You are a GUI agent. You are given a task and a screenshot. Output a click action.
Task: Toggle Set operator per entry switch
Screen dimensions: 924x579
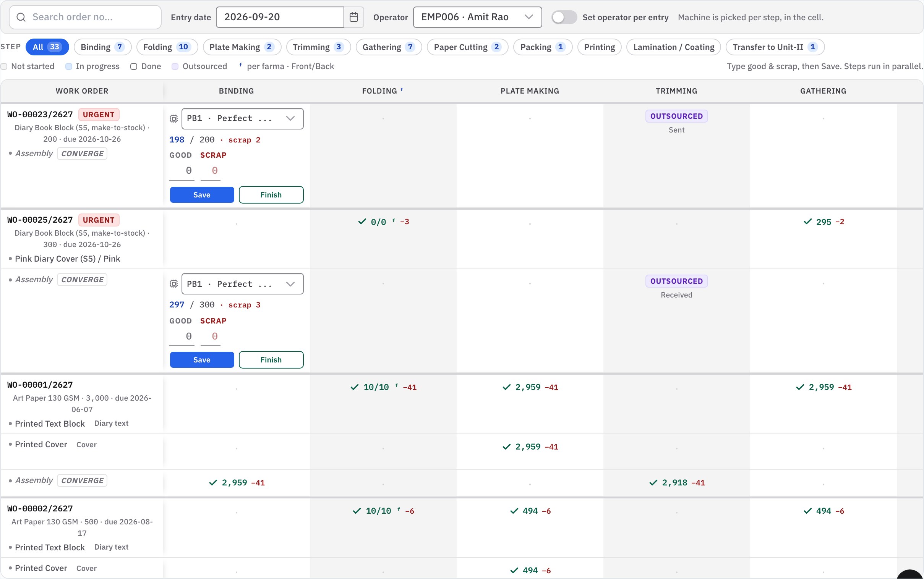coord(564,17)
